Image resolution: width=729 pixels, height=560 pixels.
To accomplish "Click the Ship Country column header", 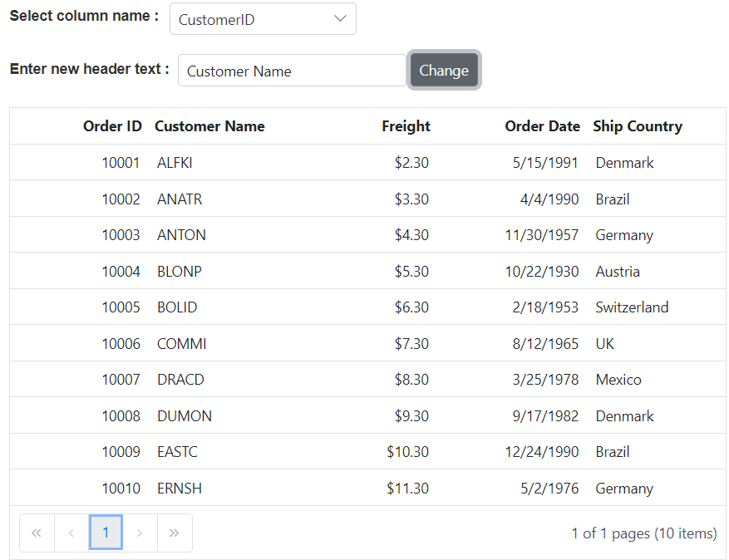I will [638, 126].
